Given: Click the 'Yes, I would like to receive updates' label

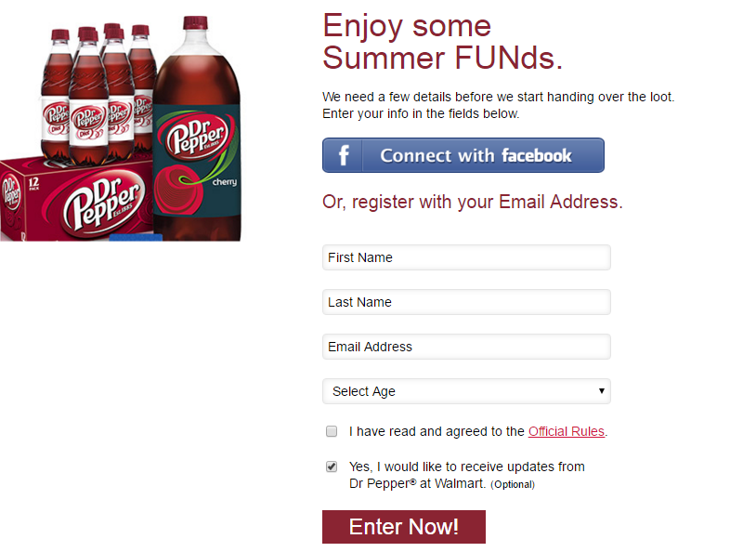Looking at the screenshot, I should click(466, 467).
